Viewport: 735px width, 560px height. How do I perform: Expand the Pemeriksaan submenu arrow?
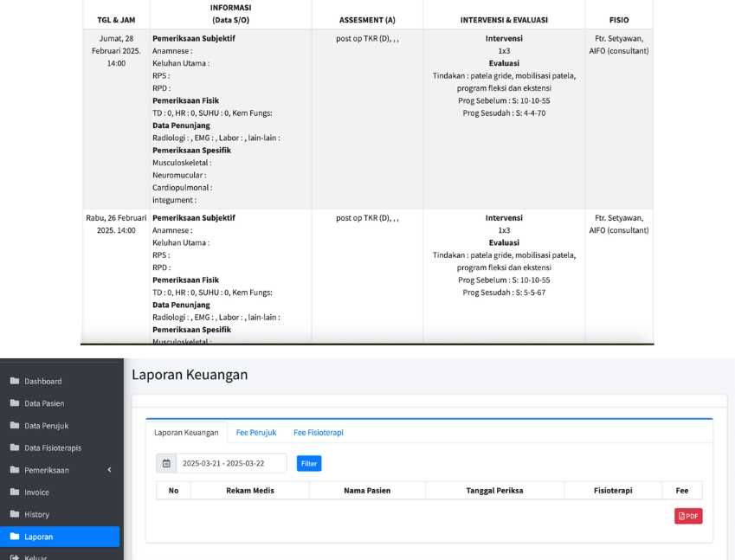click(x=109, y=470)
